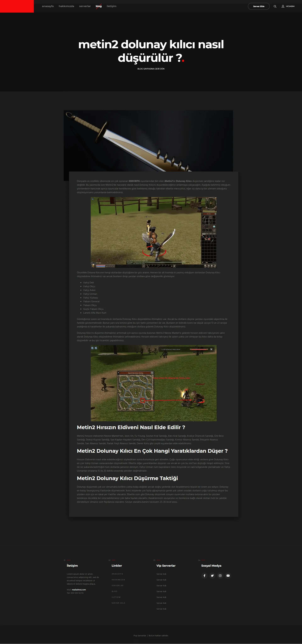Open serverlar navigation item
Viewport: 302px width, 644px height.
click(85, 6)
